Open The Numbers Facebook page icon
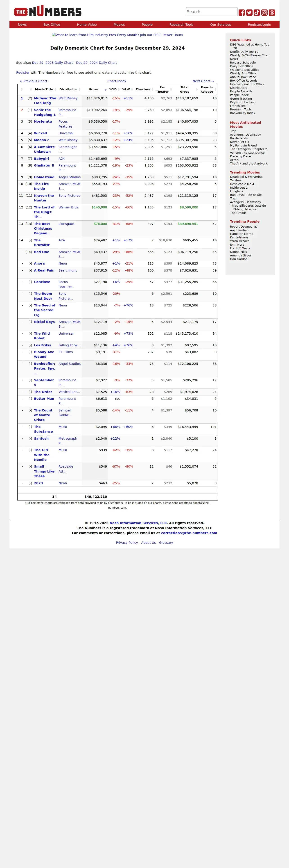 point(242,13)
